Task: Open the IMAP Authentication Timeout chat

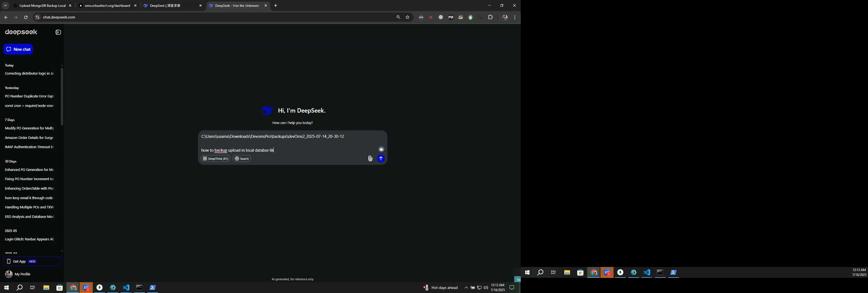Action: pos(29,147)
